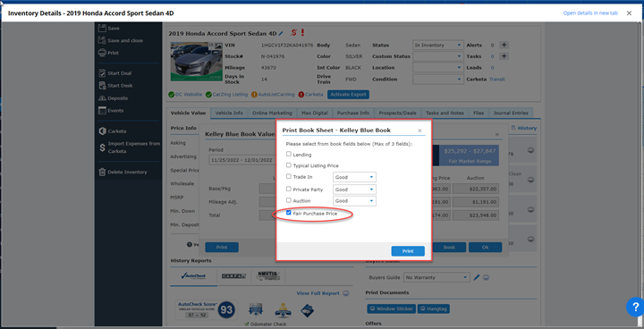The width and height of the screenshot is (644, 329).
Task: Switch to the Max Digital tab
Action: (314, 113)
